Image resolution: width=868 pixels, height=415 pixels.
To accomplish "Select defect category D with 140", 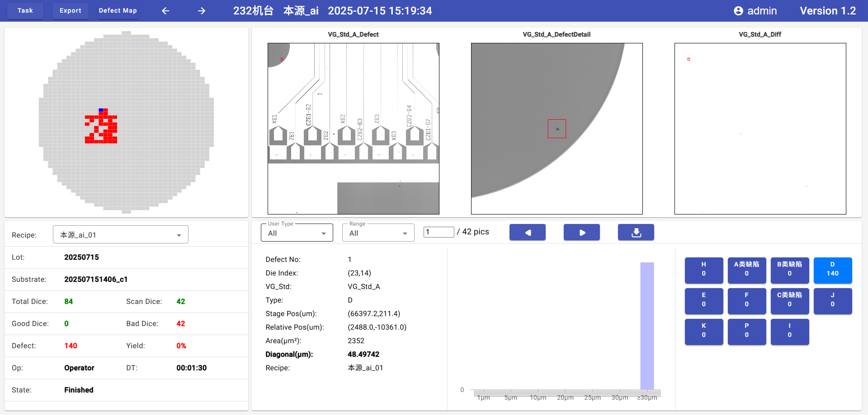I will [x=832, y=270].
